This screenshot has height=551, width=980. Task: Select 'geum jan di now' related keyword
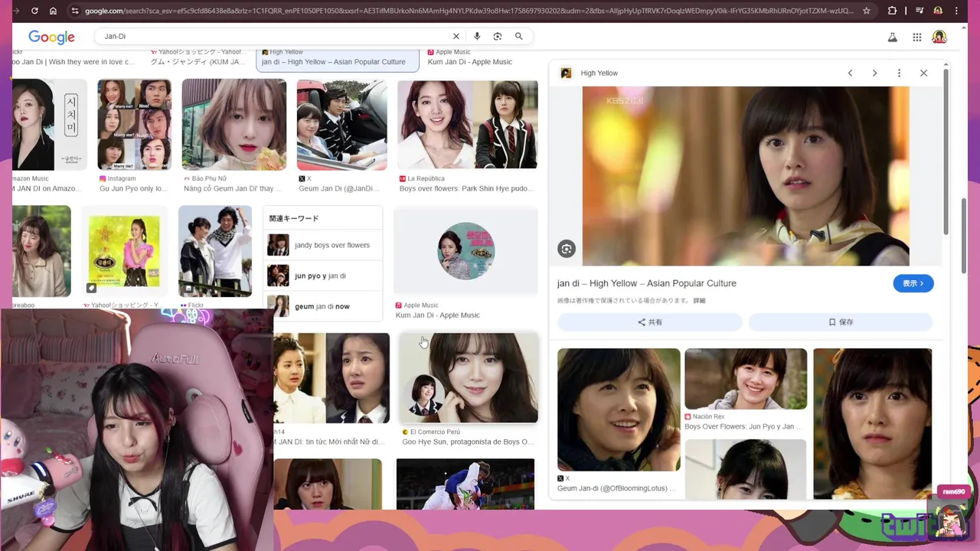coord(322,306)
